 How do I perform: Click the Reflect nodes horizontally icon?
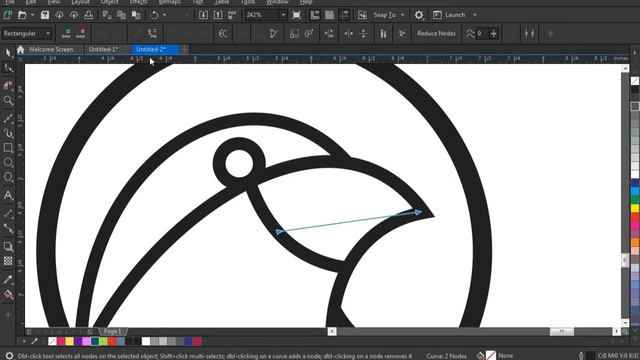349,33
